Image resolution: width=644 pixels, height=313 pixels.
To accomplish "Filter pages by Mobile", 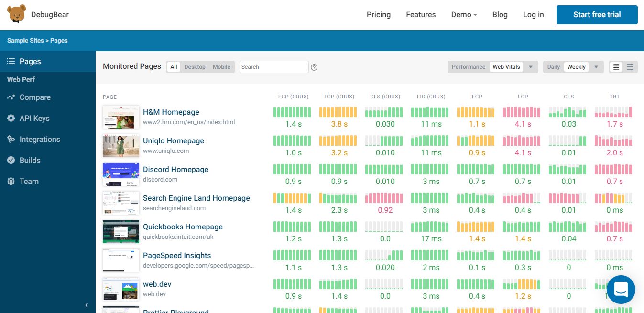I will click(221, 67).
